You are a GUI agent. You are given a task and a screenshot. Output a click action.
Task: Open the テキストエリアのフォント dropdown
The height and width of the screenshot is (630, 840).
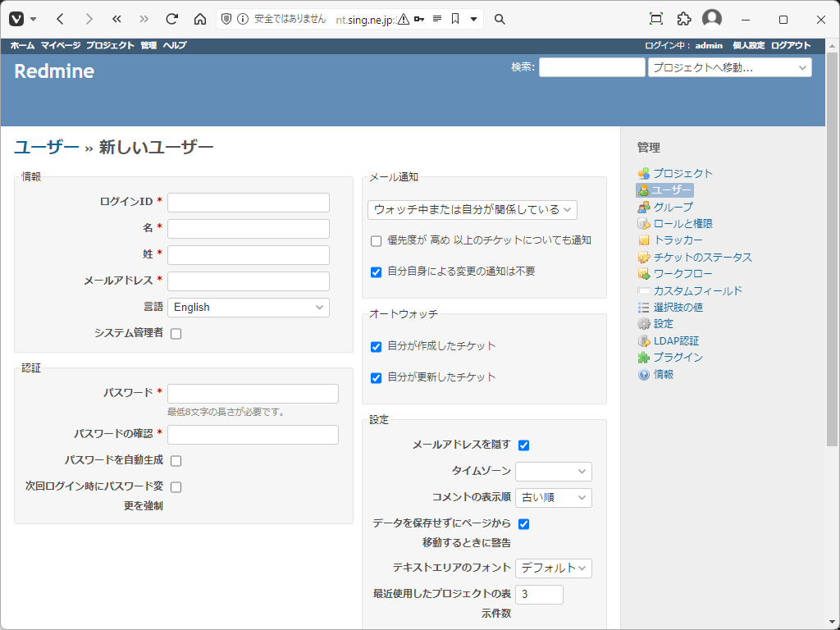coord(554,568)
